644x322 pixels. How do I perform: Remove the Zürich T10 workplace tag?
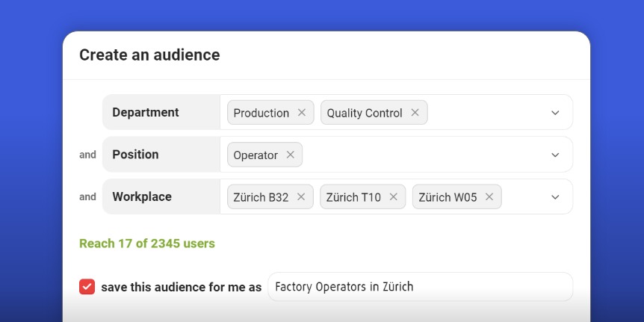point(394,197)
